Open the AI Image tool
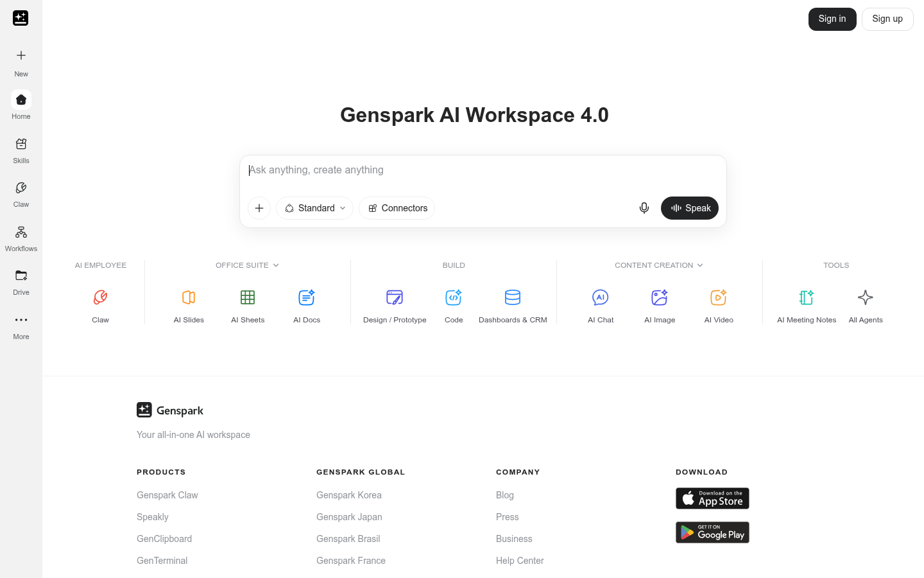Screen dimensions: 924x578 (x=660, y=306)
